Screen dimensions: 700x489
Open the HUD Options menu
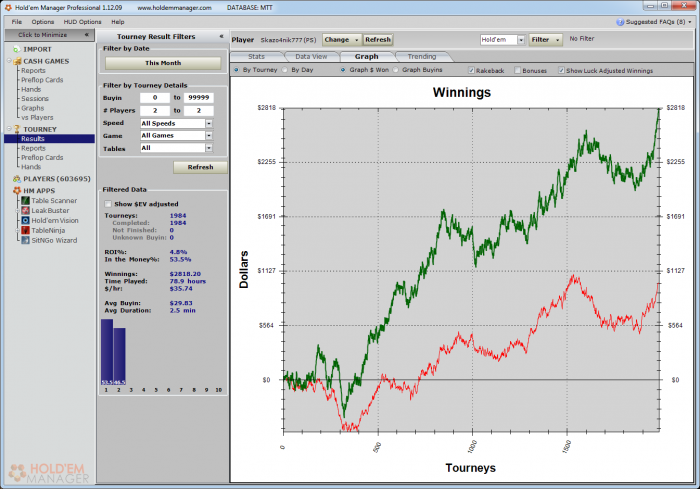click(x=82, y=22)
